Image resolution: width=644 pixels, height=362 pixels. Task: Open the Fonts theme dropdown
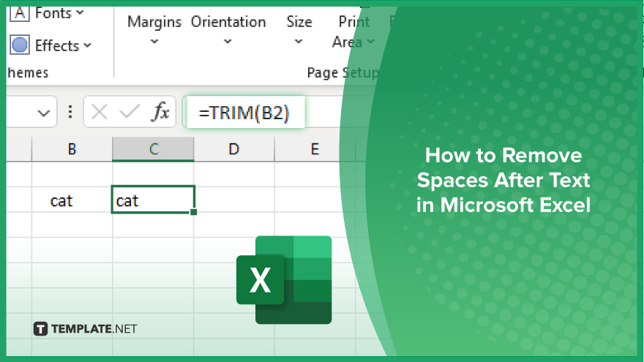pos(59,13)
